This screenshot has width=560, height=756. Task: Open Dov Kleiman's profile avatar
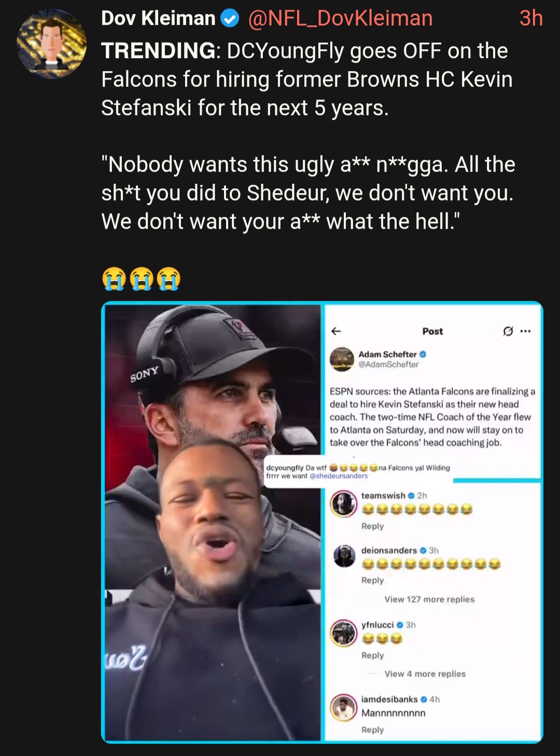pos(51,44)
